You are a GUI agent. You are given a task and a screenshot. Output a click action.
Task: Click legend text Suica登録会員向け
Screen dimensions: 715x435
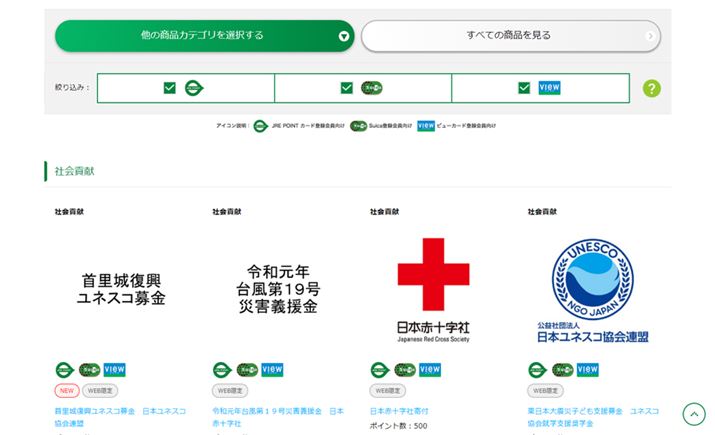click(390, 126)
